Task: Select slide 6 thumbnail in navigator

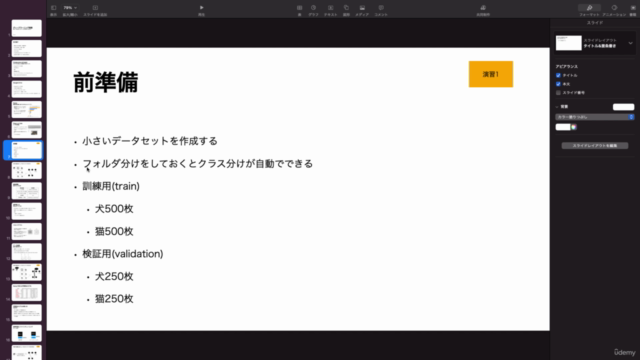Action: tap(27, 130)
